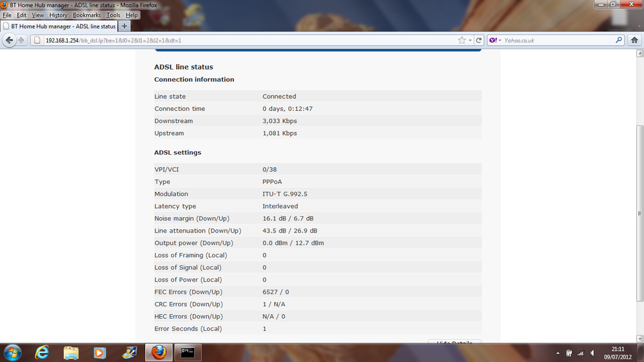Image resolution: width=644 pixels, height=362 pixels.
Task: Bookmark this page with the star icon
Action: pos(462,40)
